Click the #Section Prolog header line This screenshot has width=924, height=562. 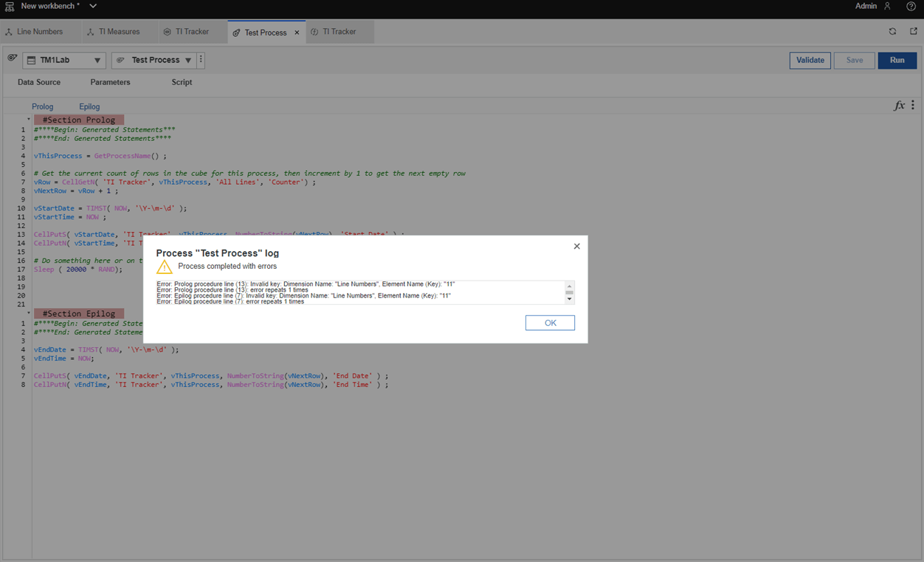pyautogui.click(x=79, y=120)
